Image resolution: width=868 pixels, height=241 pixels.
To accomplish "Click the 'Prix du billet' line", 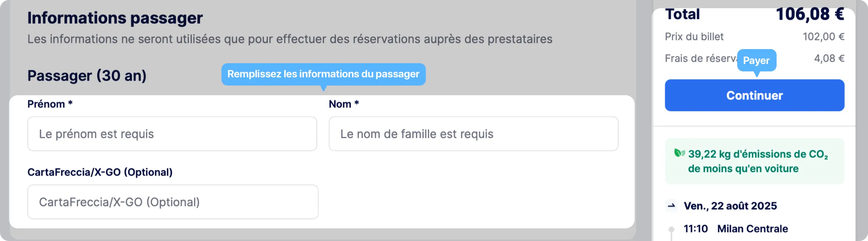I will pyautogui.click(x=694, y=37).
